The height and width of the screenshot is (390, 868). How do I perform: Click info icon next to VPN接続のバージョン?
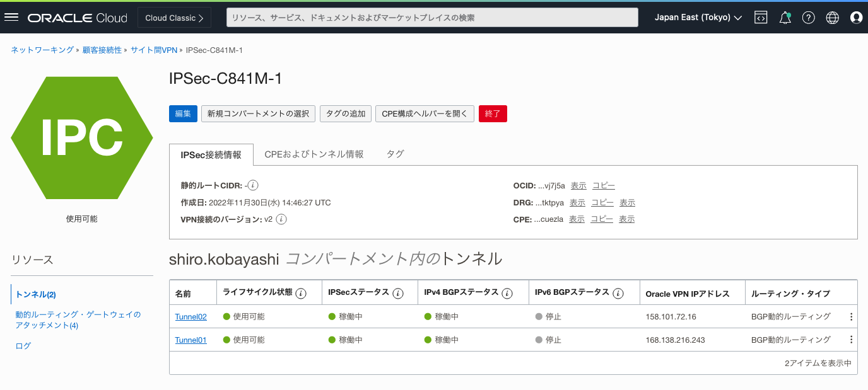[x=281, y=219]
